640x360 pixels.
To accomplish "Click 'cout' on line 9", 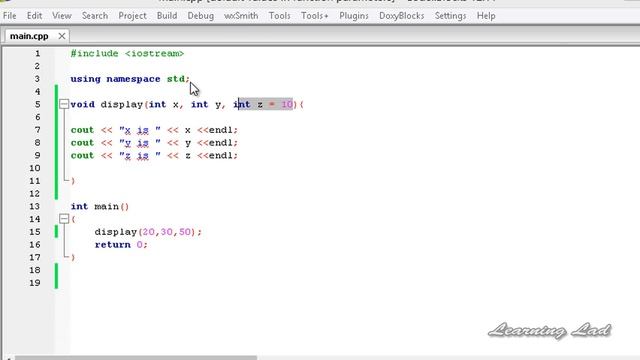I will click(82, 156).
